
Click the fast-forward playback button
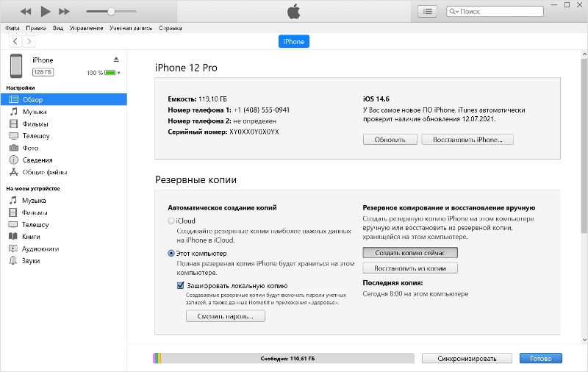pos(64,12)
